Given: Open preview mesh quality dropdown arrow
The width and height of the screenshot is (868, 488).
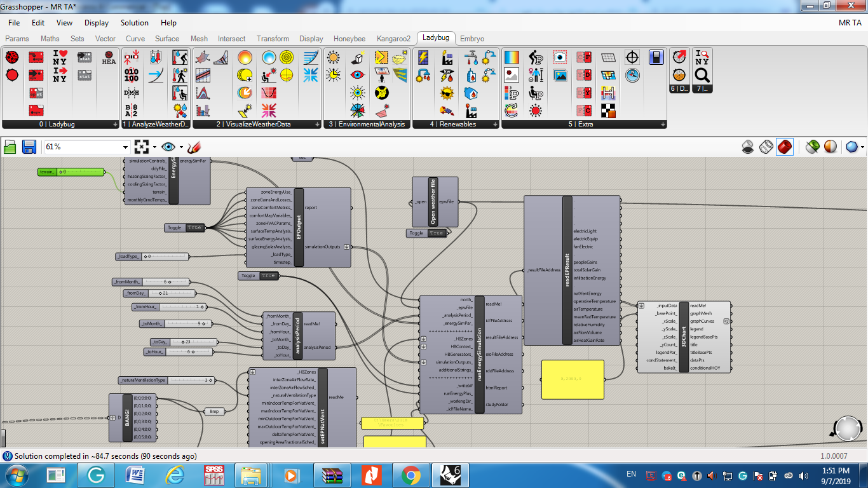Looking at the screenshot, I should coord(862,147).
